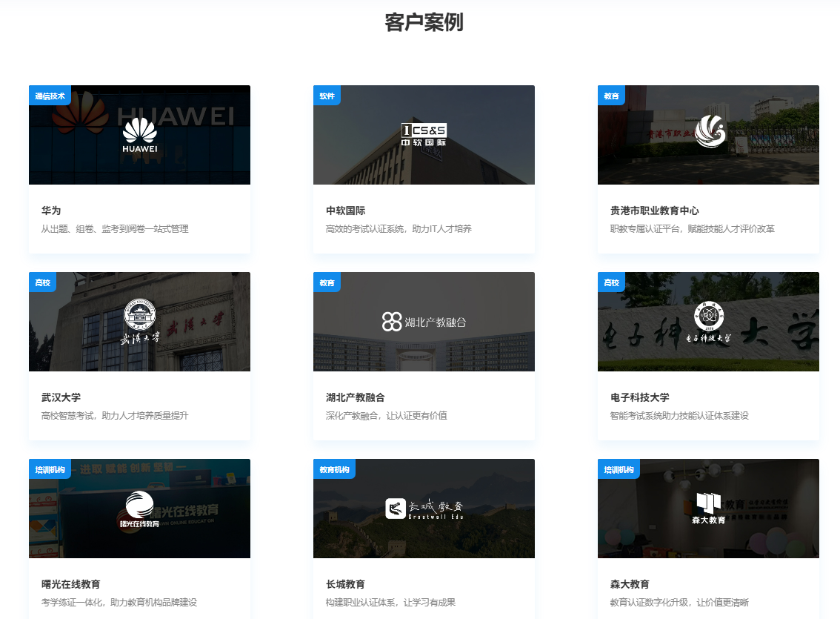Open the 电子科技大学 case title

tap(640, 397)
